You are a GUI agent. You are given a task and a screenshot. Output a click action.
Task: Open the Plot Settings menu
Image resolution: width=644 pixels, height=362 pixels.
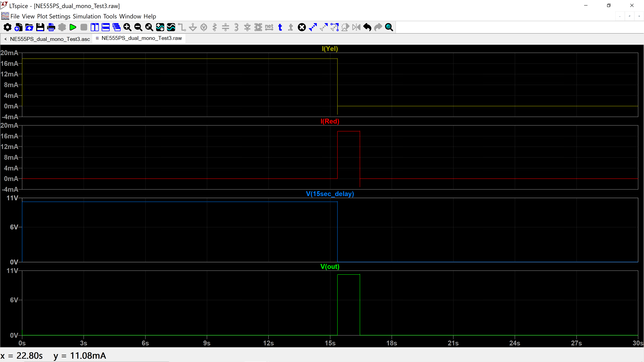click(x=54, y=16)
